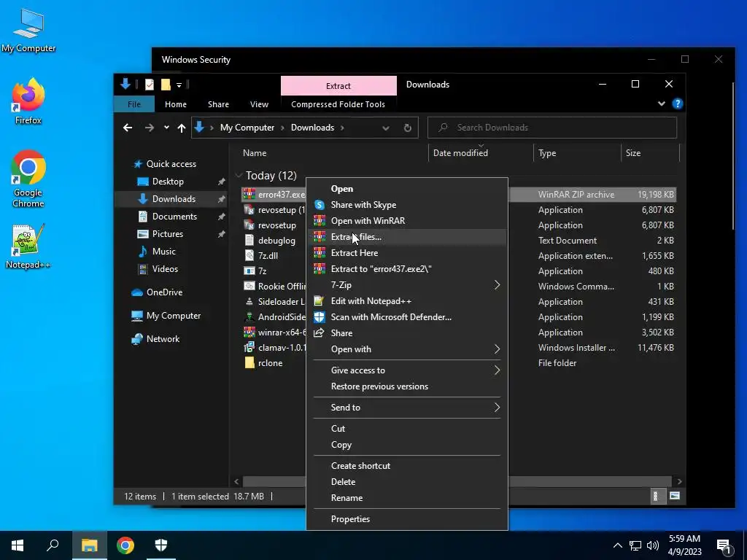Viewport: 747px width, 560px height.
Task: Expand the 7-Zip submenu
Action: tap(407, 285)
